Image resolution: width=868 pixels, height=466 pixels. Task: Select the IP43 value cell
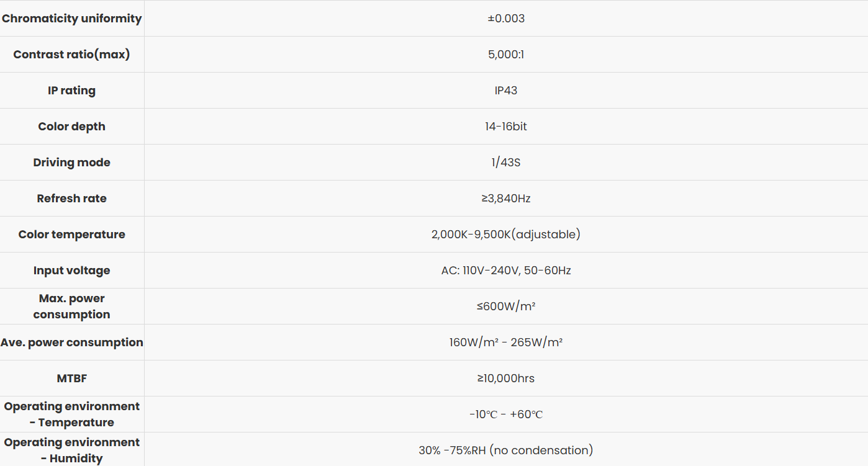(506, 91)
